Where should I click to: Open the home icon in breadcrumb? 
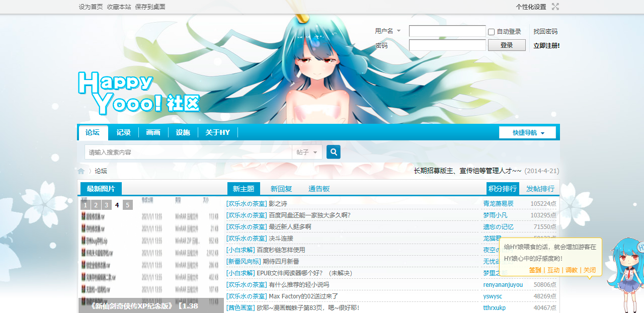tap(81, 171)
